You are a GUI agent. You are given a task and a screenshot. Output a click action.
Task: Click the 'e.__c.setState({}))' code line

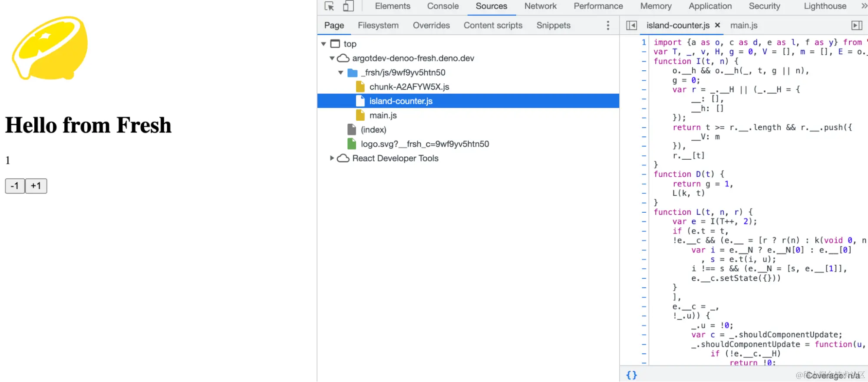coord(736,278)
